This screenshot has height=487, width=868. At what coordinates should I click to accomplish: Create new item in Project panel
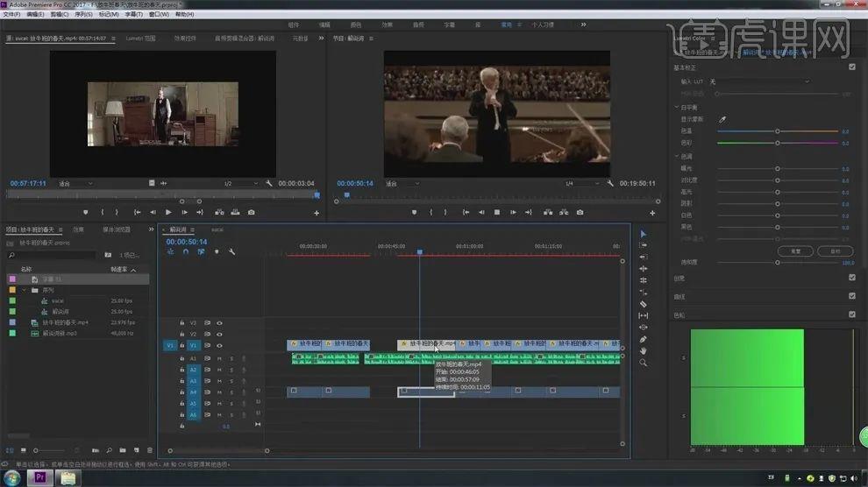137,450
